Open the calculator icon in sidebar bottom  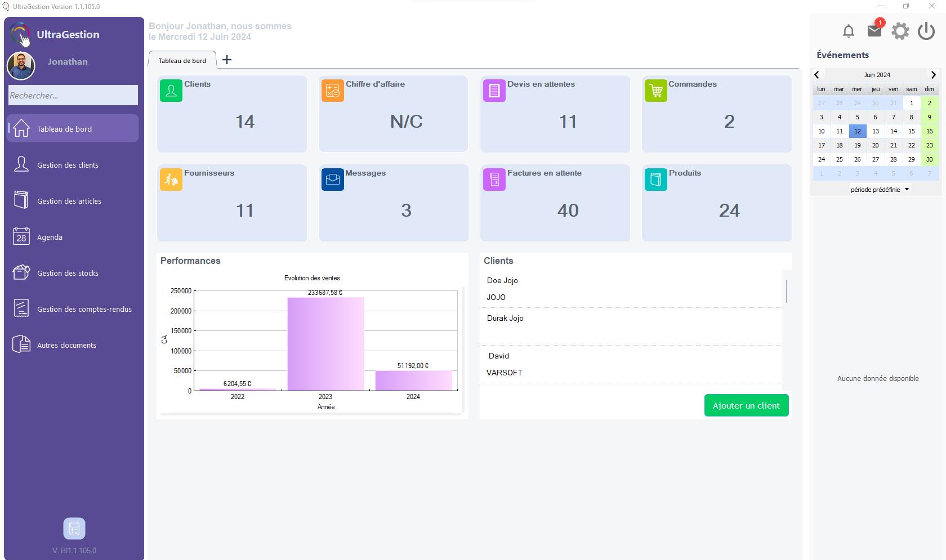74,528
